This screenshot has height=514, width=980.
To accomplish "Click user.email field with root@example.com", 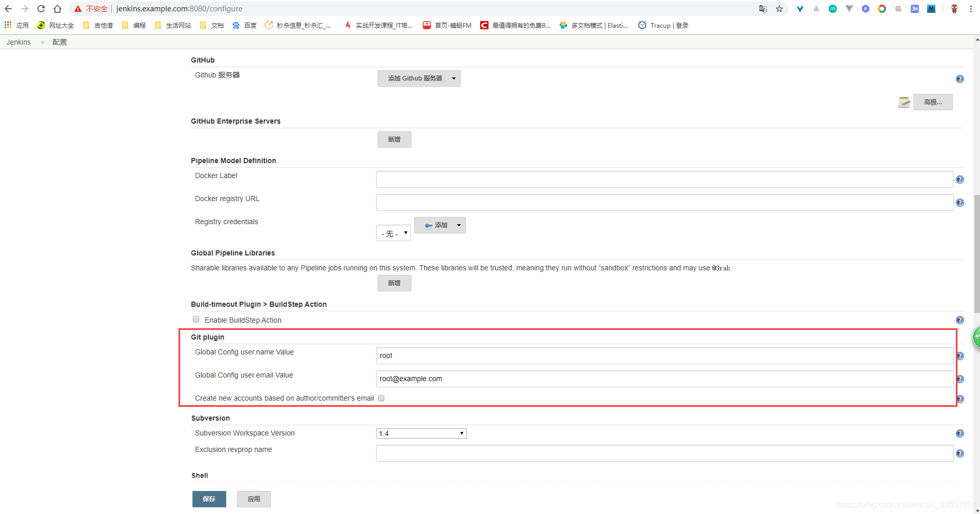I will pos(664,379).
